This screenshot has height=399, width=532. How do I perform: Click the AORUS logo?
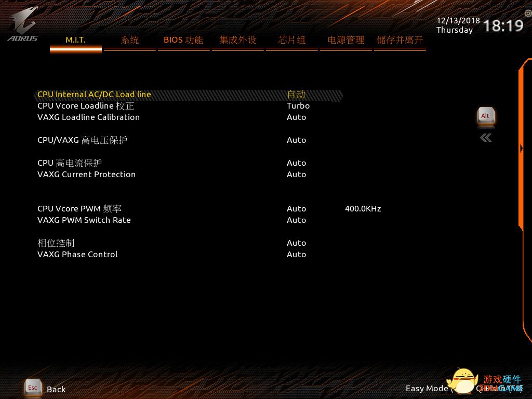pyautogui.click(x=23, y=24)
